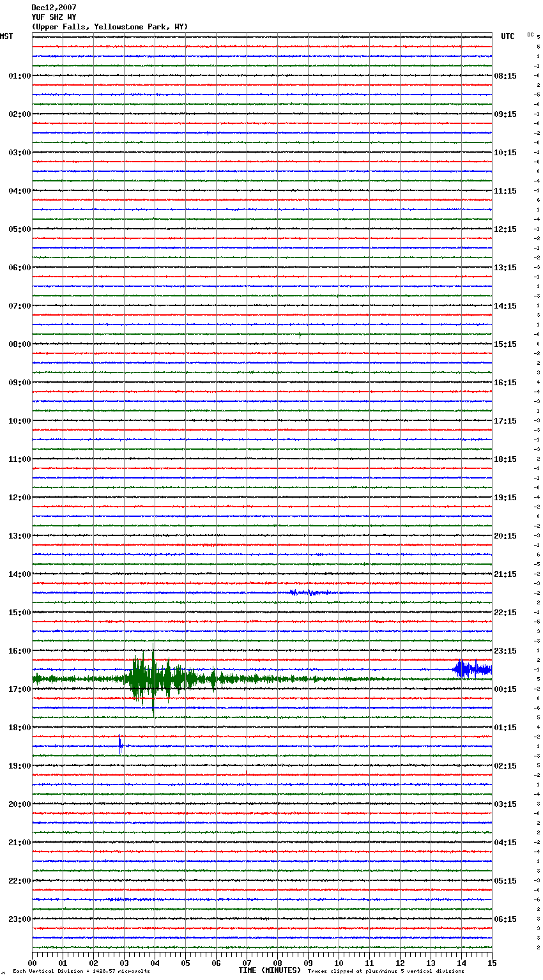Click minute tick label 00 on bottom axis
Image resolution: width=543 pixels, height=980 pixels.
coord(33,963)
